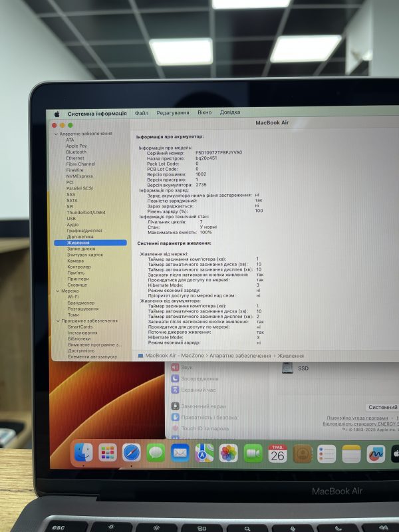Select NVMExpress in sidebar
Image resolution: width=399 pixels, height=532 pixels.
pyautogui.click(x=79, y=176)
